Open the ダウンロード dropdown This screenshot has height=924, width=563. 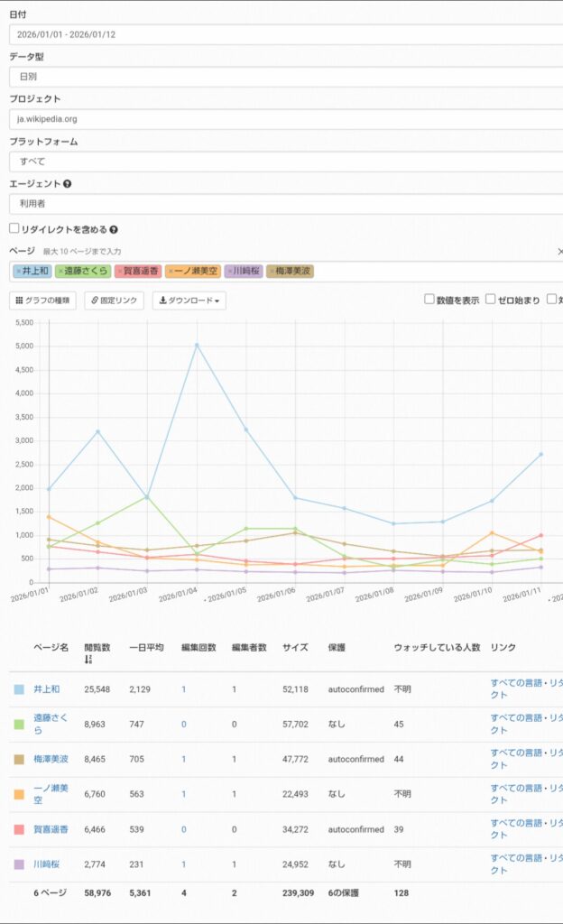[189, 300]
